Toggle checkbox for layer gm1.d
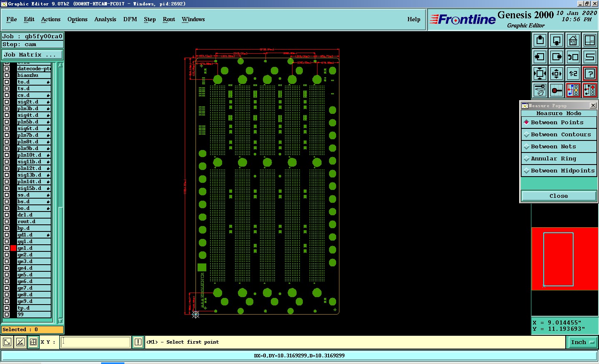 pos(7,248)
